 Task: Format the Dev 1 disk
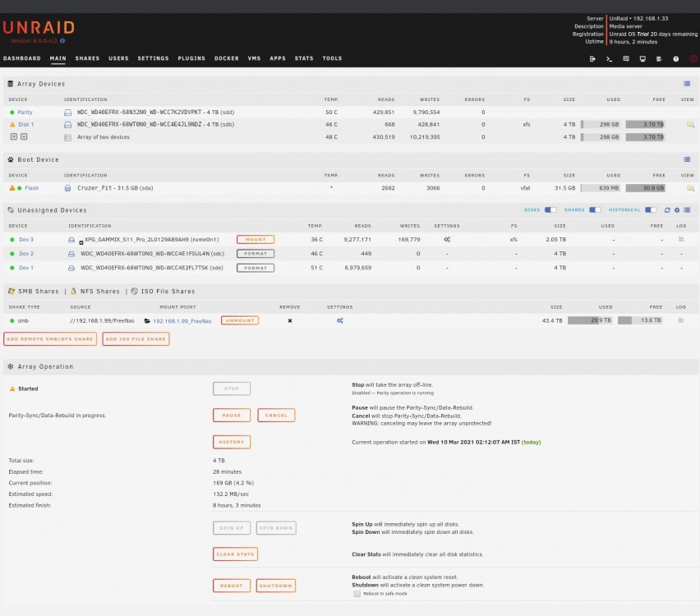(256, 268)
